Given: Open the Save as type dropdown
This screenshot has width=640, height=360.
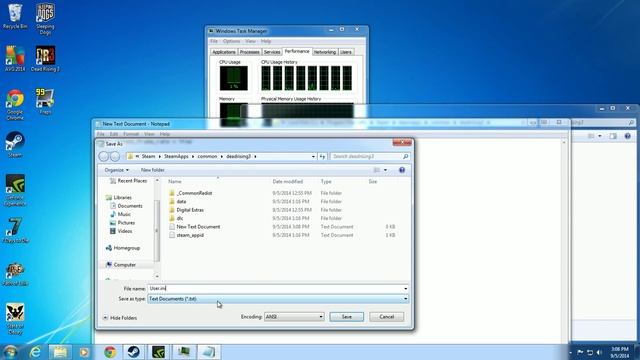Looking at the screenshot, I should pyautogui.click(x=278, y=299).
